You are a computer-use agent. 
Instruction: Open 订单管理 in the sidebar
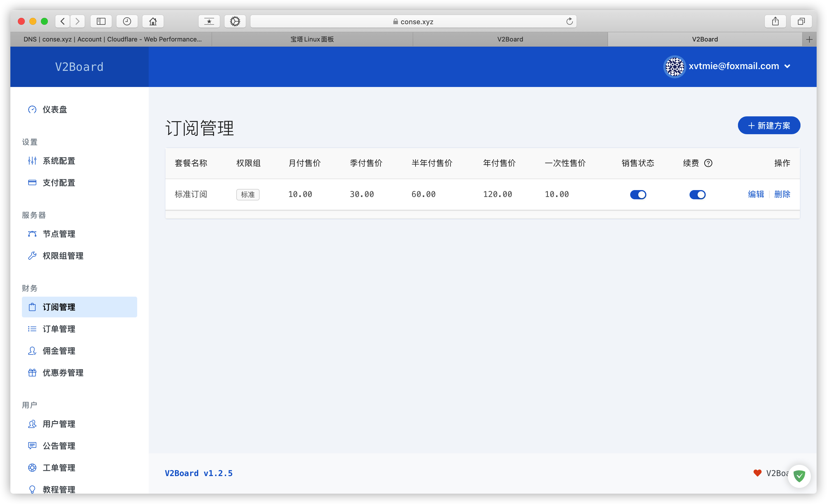point(80,329)
